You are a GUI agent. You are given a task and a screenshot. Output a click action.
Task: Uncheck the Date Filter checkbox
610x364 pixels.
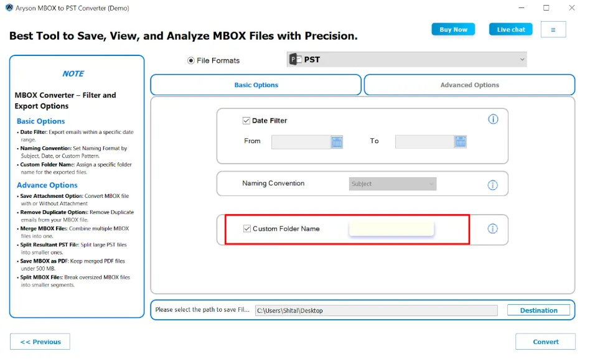click(246, 121)
